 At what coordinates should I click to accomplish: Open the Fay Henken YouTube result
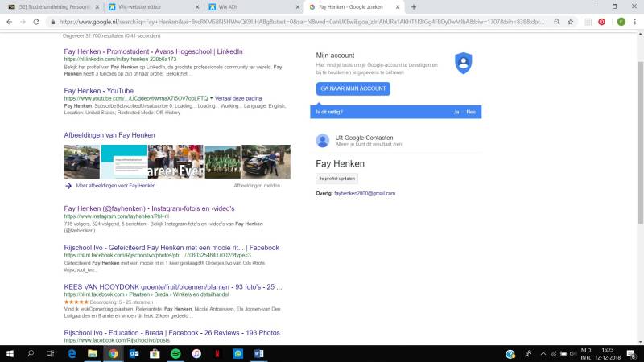[x=98, y=91]
